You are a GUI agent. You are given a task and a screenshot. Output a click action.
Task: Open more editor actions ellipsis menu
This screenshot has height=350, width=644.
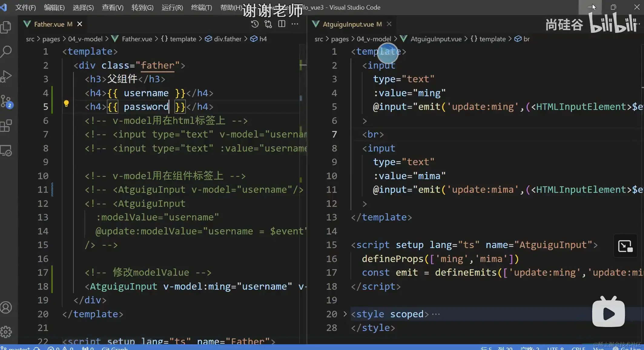pos(295,24)
